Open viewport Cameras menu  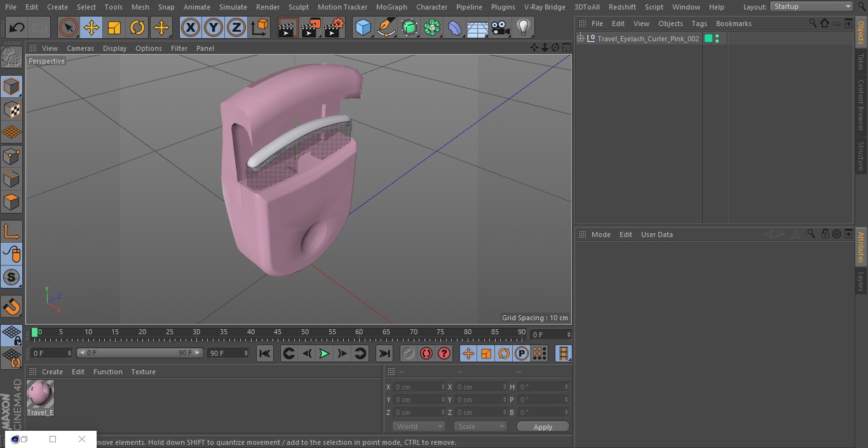pos(80,48)
